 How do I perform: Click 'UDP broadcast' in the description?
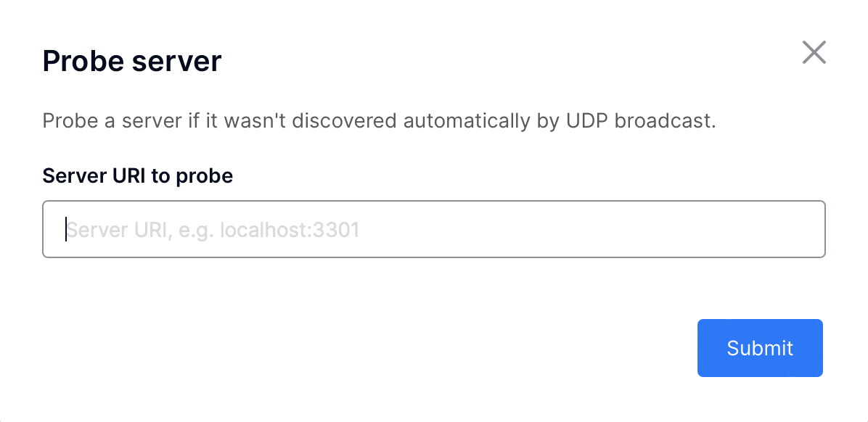[x=641, y=121]
